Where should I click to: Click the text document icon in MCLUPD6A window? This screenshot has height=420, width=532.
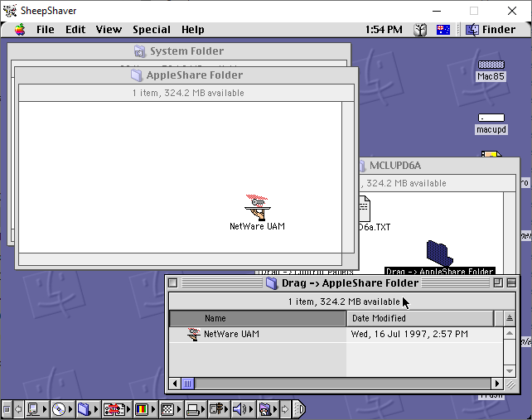point(365,209)
